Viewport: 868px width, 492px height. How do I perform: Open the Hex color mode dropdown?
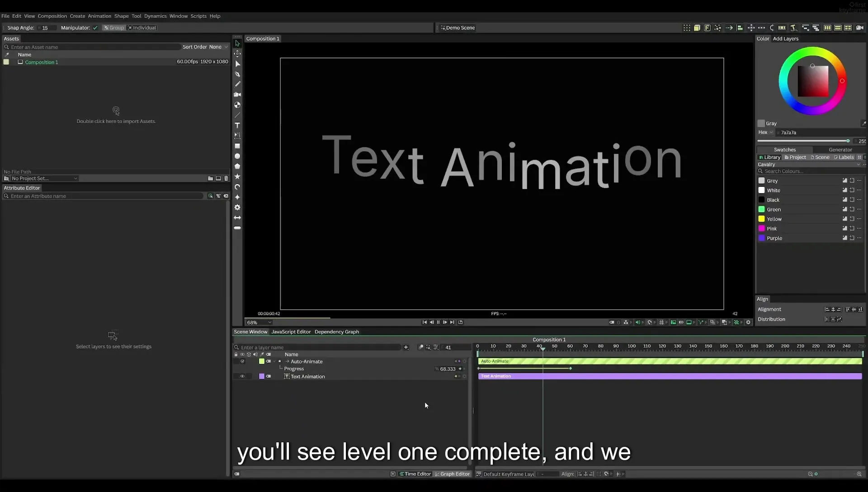pos(766,132)
